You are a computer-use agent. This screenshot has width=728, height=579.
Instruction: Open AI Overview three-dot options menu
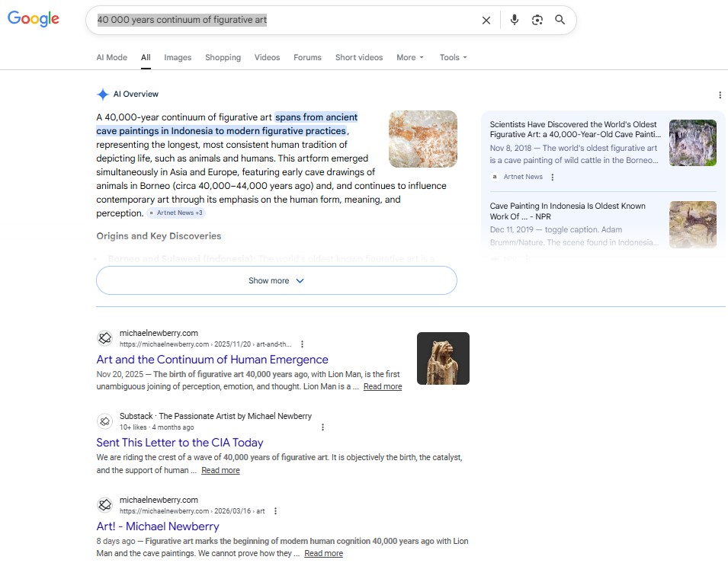[720, 95]
